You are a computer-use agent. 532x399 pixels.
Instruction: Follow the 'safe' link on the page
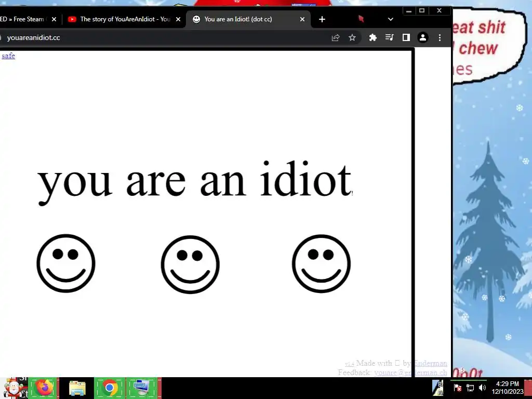pyautogui.click(x=8, y=56)
